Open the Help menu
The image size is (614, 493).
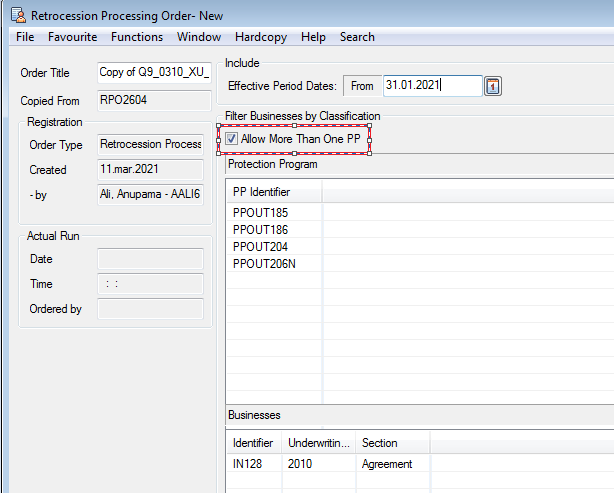(313, 37)
